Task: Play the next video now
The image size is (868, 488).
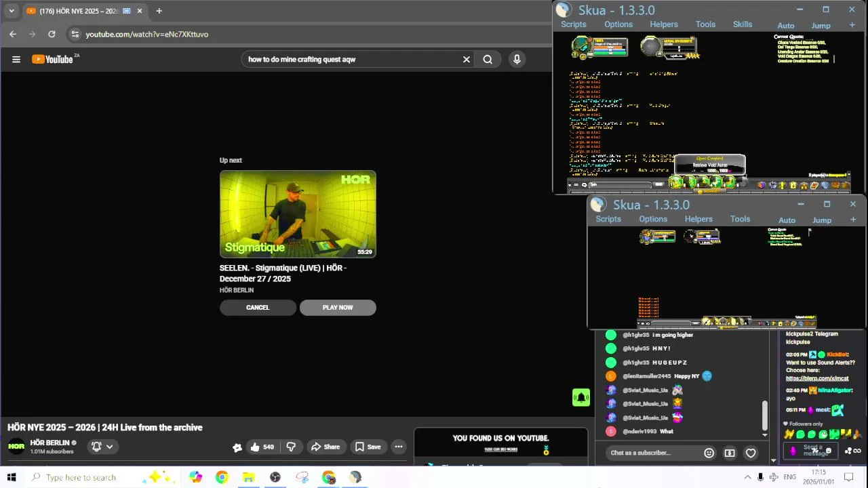Action: pos(338,308)
